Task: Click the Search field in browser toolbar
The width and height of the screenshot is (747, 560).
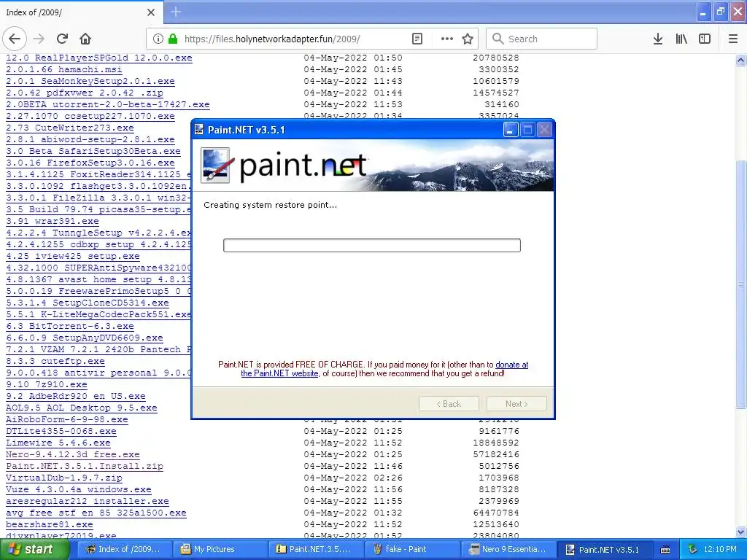Action: 542,39
